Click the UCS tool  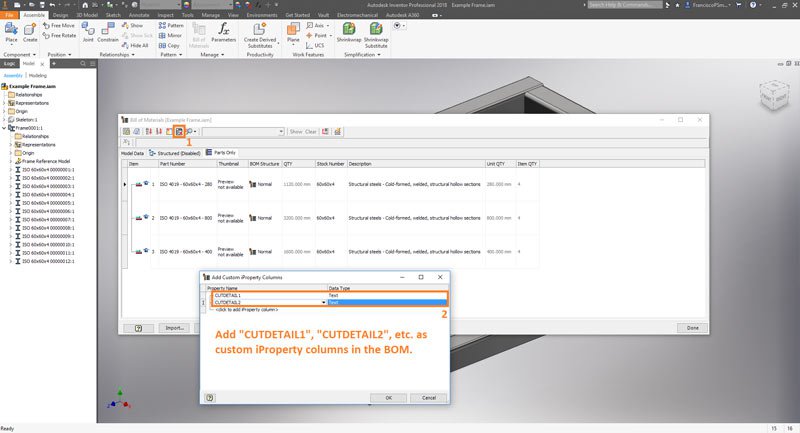(x=315, y=45)
